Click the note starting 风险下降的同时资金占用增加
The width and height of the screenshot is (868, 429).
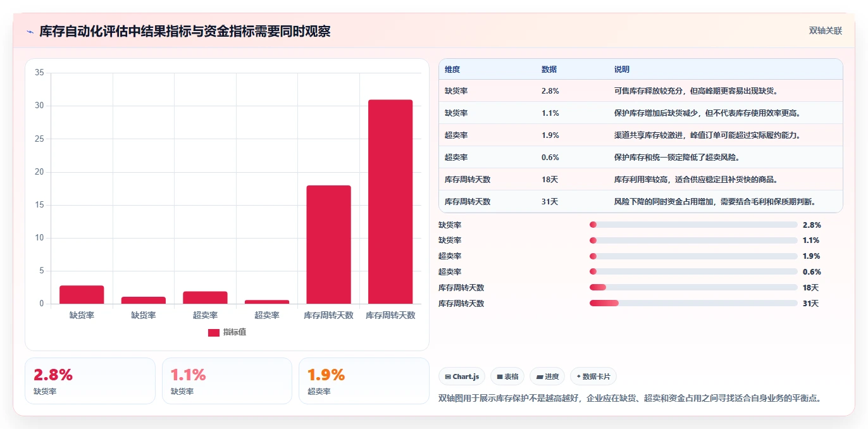pos(716,202)
